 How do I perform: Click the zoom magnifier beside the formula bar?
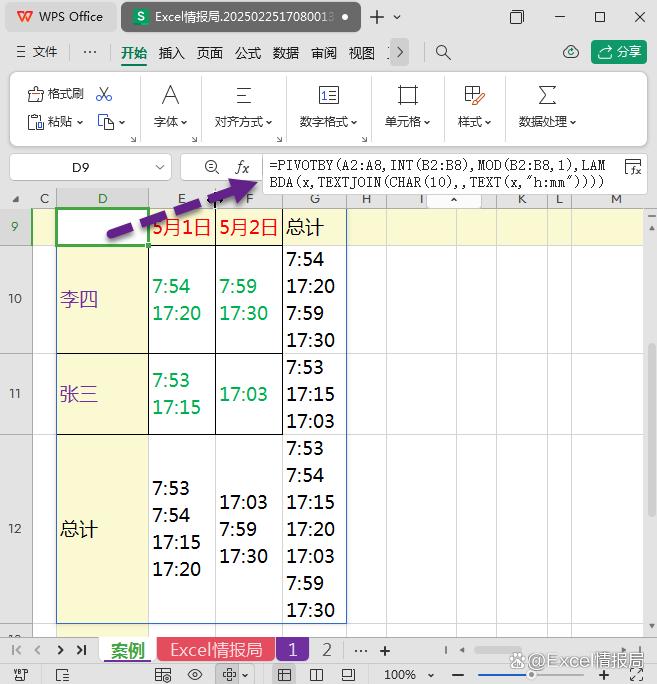coord(211,167)
